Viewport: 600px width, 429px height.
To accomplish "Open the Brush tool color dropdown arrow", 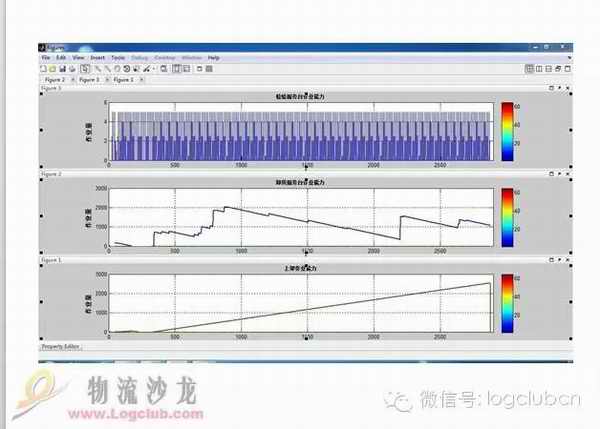I will point(151,68).
